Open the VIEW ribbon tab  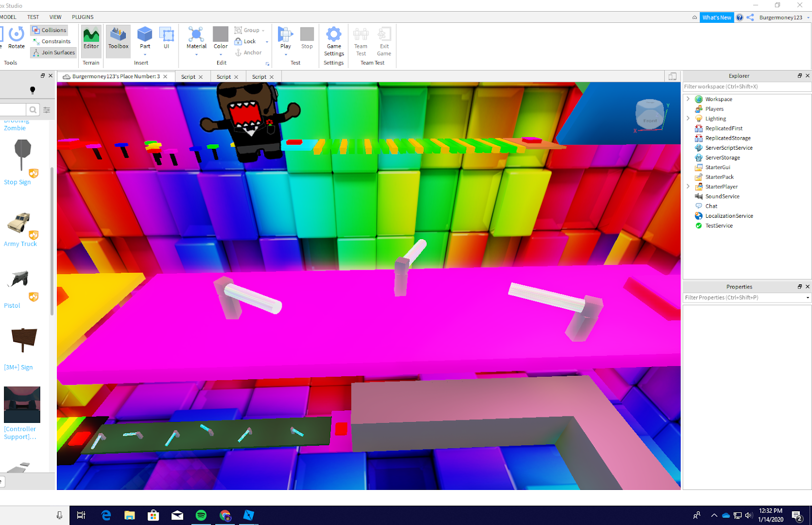click(x=55, y=17)
